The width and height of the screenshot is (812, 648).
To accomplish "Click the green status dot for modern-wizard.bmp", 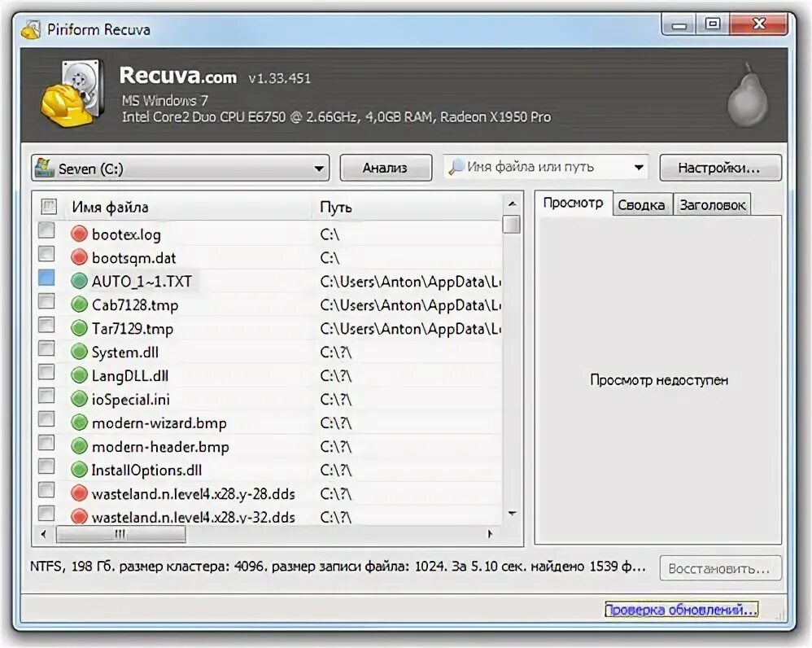I will tap(79, 423).
